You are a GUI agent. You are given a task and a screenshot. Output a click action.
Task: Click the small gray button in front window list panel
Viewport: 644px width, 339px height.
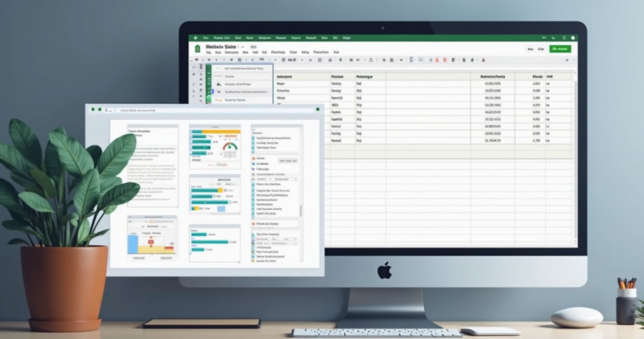pyautogui.click(x=288, y=161)
